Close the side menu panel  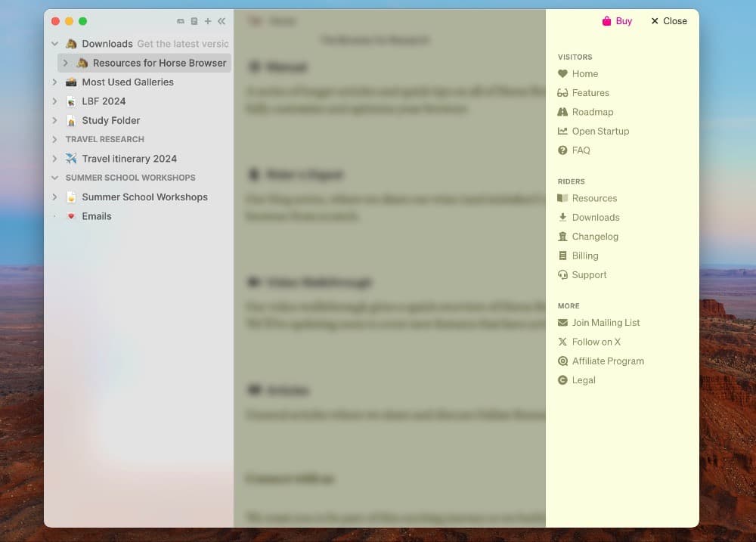coord(669,21)
